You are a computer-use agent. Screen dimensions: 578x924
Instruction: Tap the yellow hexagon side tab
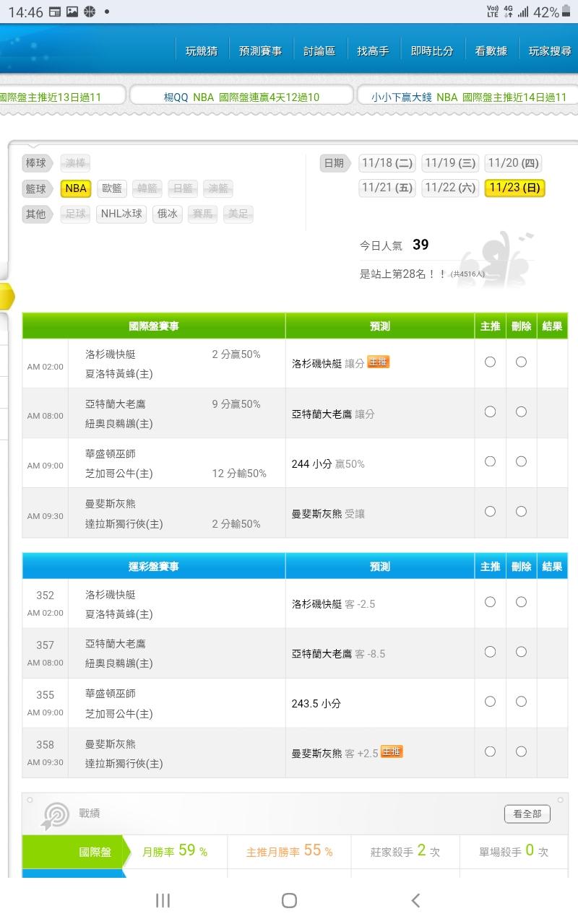pos(7,296)
